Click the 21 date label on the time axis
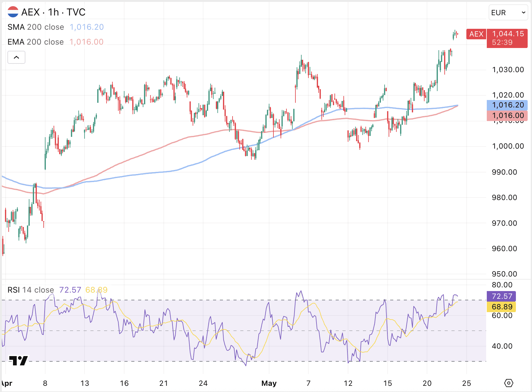Screen dimensions: 532x392 point(164,383)
